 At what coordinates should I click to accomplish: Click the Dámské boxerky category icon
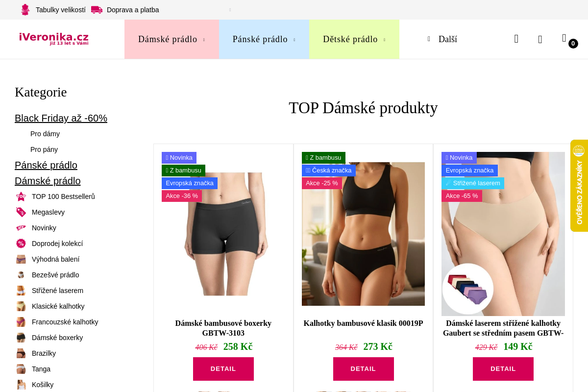click(21, 338)
